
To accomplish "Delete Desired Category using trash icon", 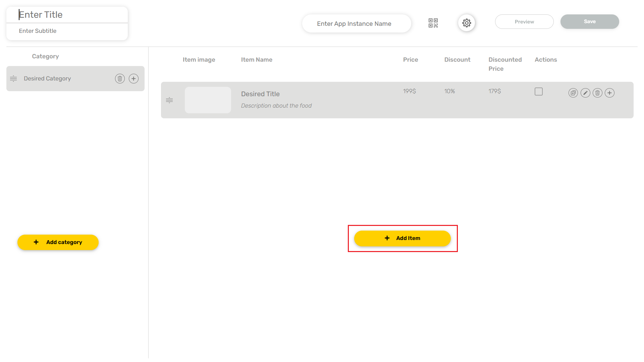I will 120,78.
